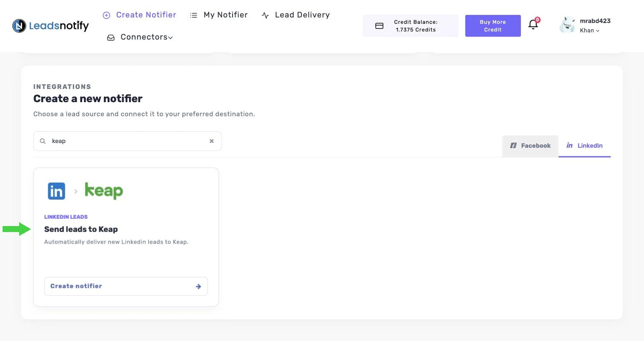644x341 pixels.
Task: Select the LinkedIn tab
Action: coord(584,146)
